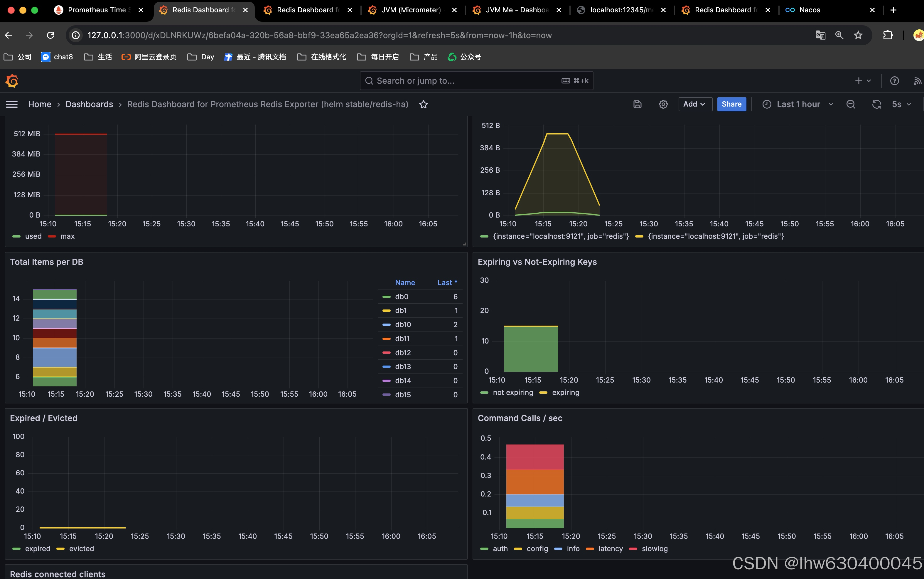
Task: Switch to the Nacos browser tab
Action: [810, 10]
